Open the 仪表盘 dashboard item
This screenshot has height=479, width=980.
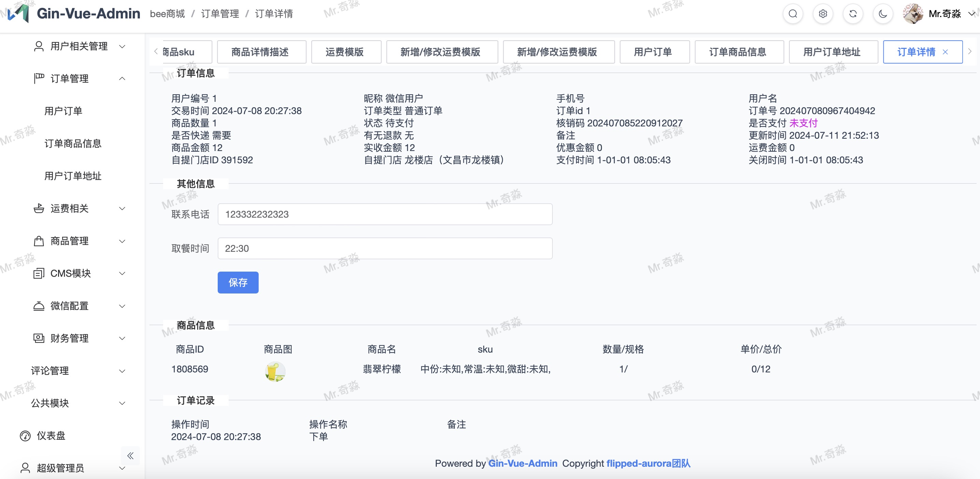(51, 436)
